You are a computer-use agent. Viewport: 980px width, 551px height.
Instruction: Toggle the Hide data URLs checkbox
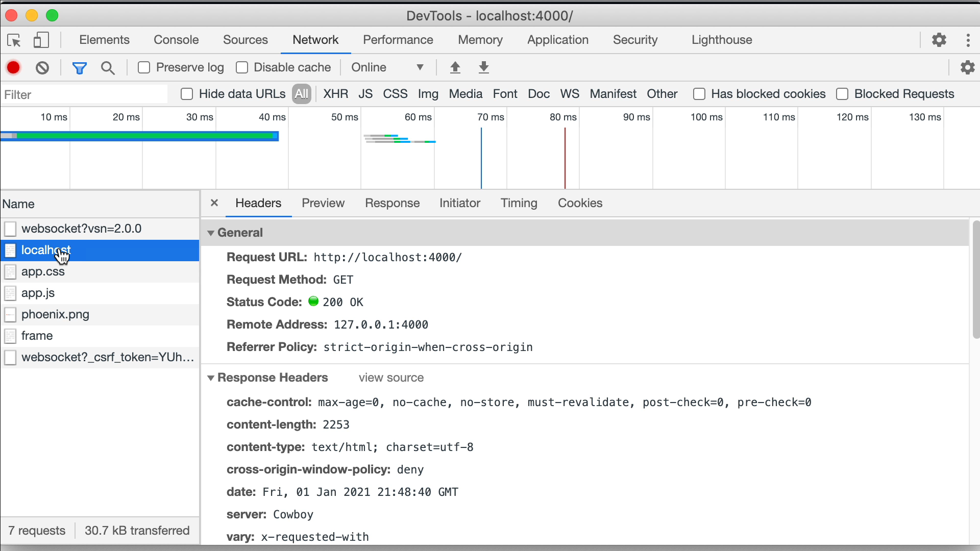click(187, 93)
